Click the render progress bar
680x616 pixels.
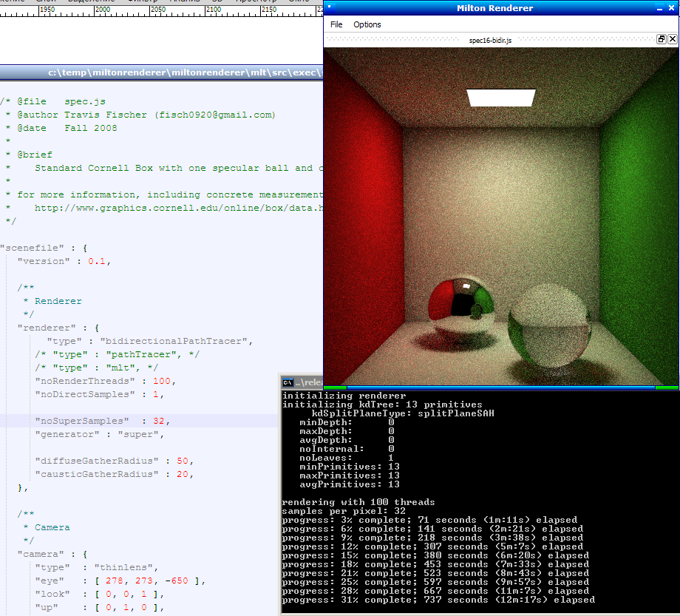[500, 387]
